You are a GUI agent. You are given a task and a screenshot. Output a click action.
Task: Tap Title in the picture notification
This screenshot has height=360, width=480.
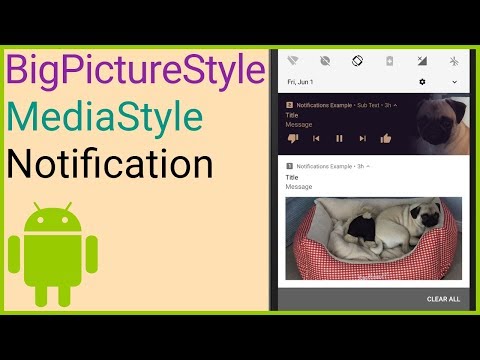(292, 177)
